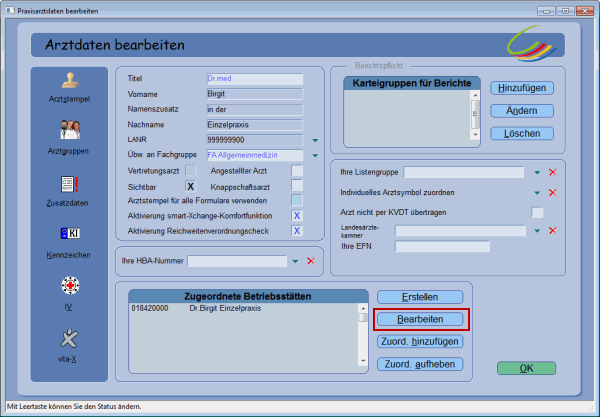Viewport: 600px width, 417px height.
Task: Select the vita-X sidebar icon
Action: click(69, 339)
